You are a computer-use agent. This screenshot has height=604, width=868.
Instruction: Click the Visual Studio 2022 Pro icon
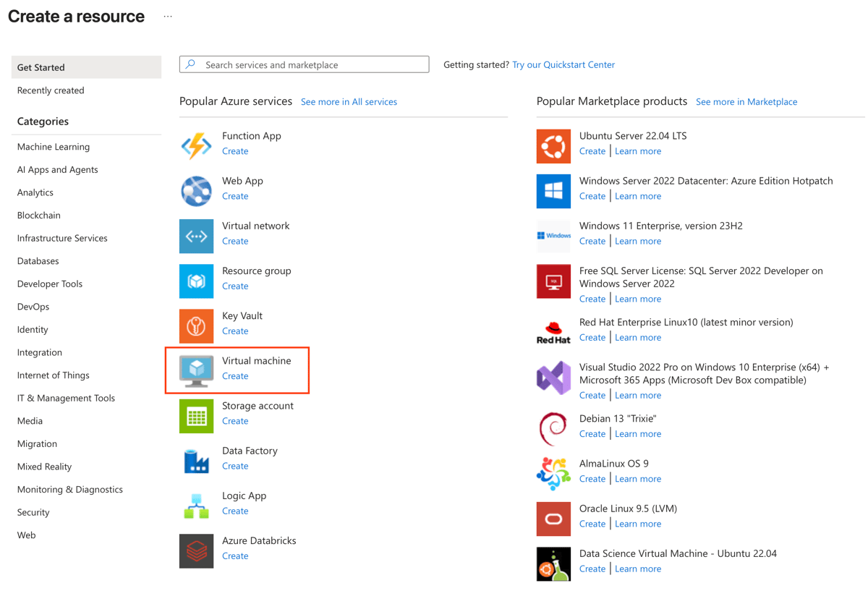coord(553,378)
